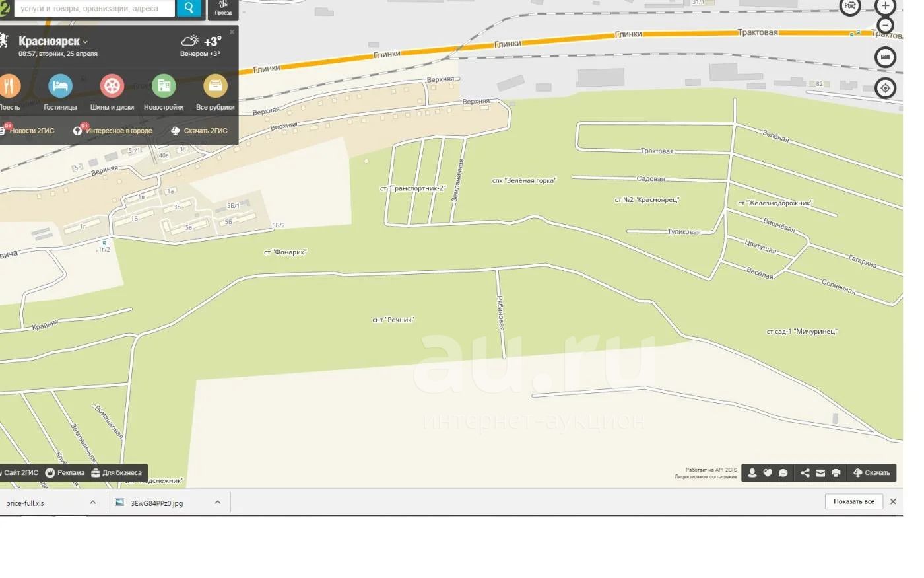
Task: Click map label ст №2 "Красноярец"
Action: click(x=647, y=199)
